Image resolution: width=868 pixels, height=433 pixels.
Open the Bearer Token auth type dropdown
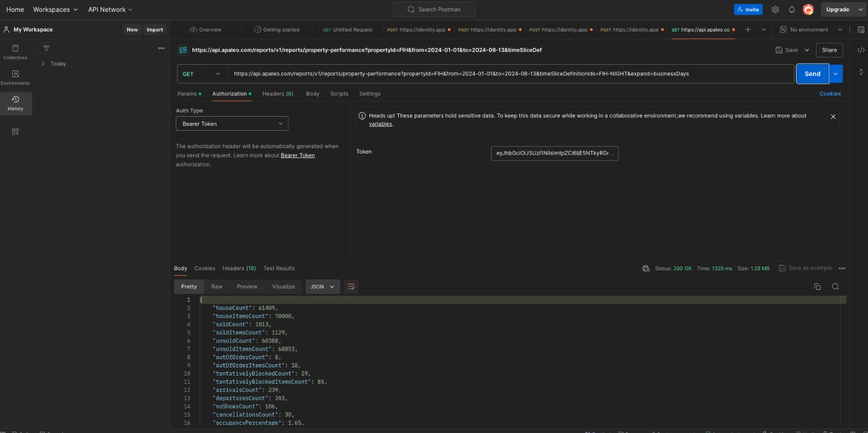point(232,124)
